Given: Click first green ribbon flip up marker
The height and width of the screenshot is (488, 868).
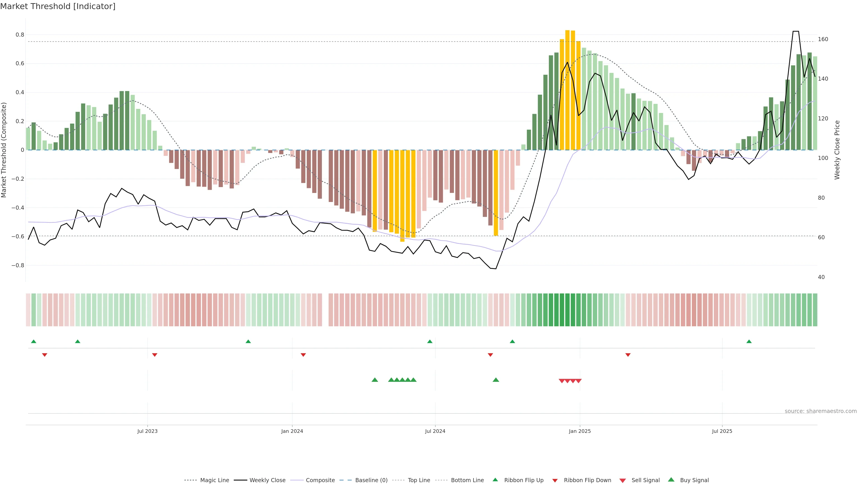Looking at the screenshot, I should coord(33,342).
